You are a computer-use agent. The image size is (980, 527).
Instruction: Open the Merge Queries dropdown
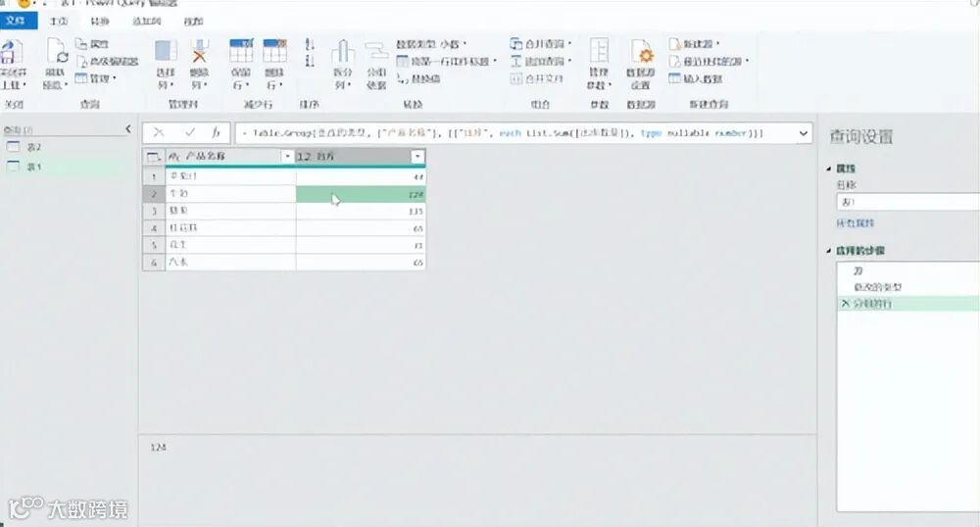(x=541, y=44)
